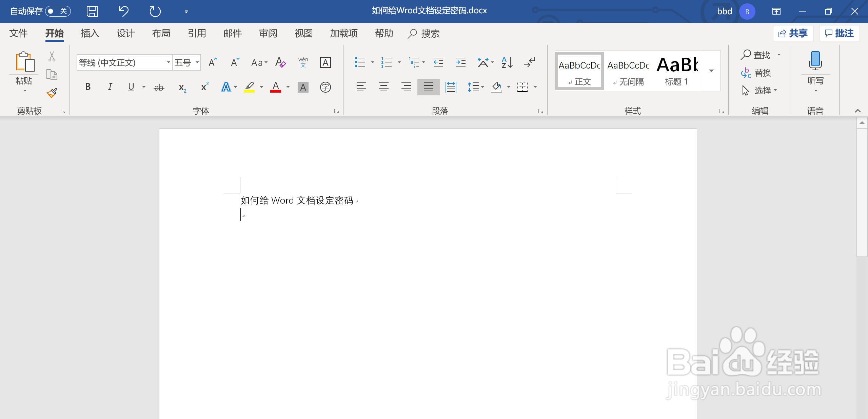
Task: Decrease font size with shrink icon
Action: click(x=235, y=62)
